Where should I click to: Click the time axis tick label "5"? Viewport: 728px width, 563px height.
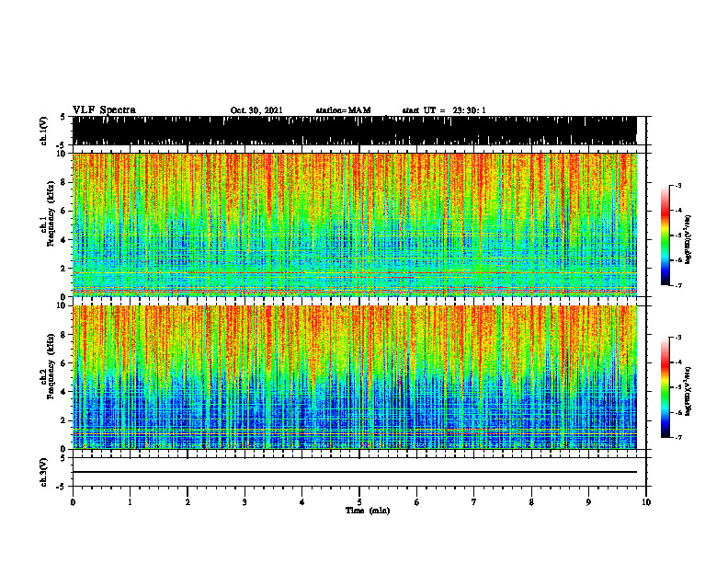359,502
